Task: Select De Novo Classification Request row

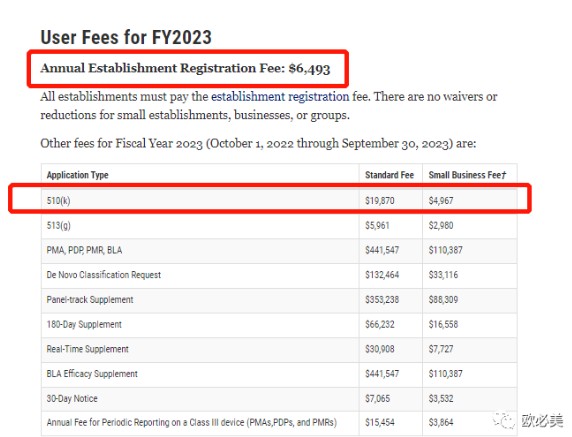Action: click(x=279, y=275)
